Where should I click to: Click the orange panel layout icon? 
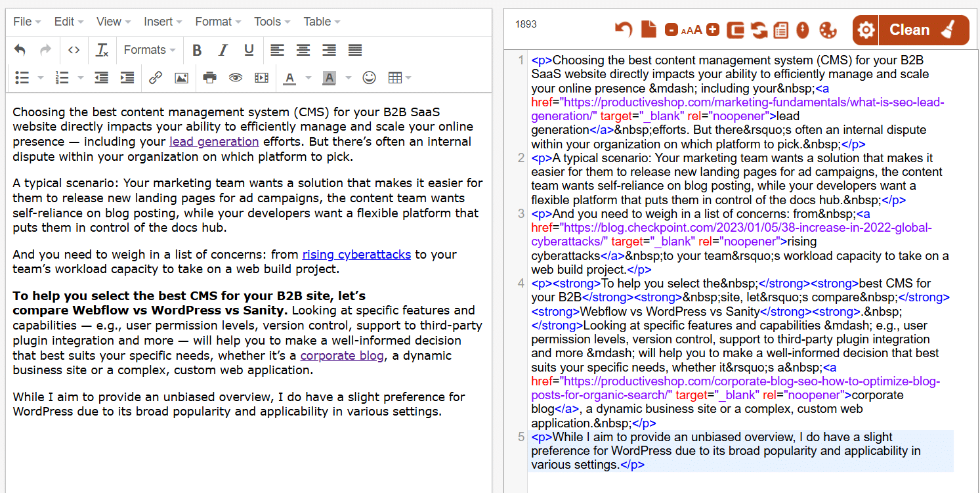pyautogui.click(x=736, y=30)
